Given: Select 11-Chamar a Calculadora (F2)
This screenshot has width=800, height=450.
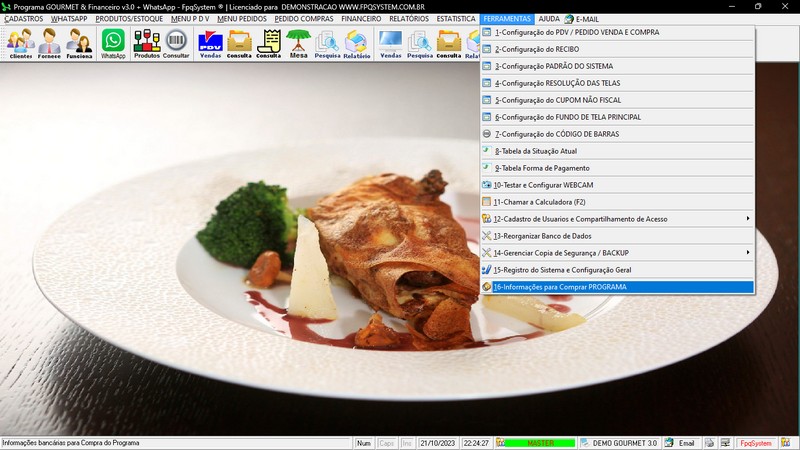Looking at the screenshot, I should click(617, 202).
